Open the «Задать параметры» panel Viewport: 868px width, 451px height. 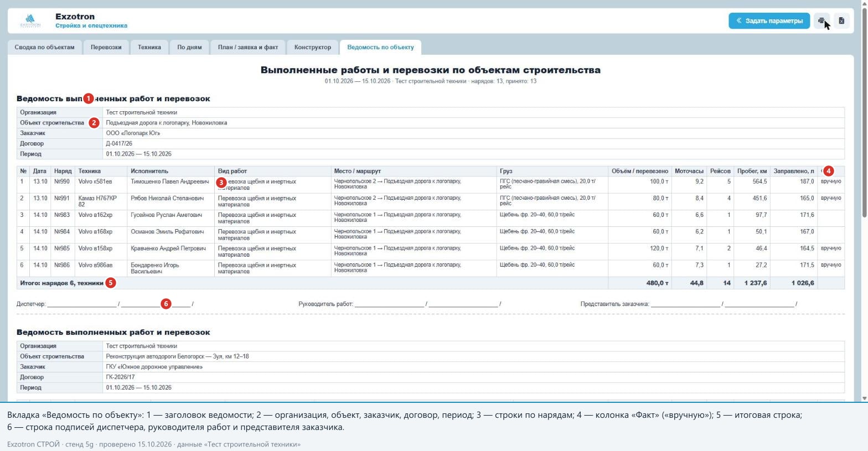tap(769, 21)
